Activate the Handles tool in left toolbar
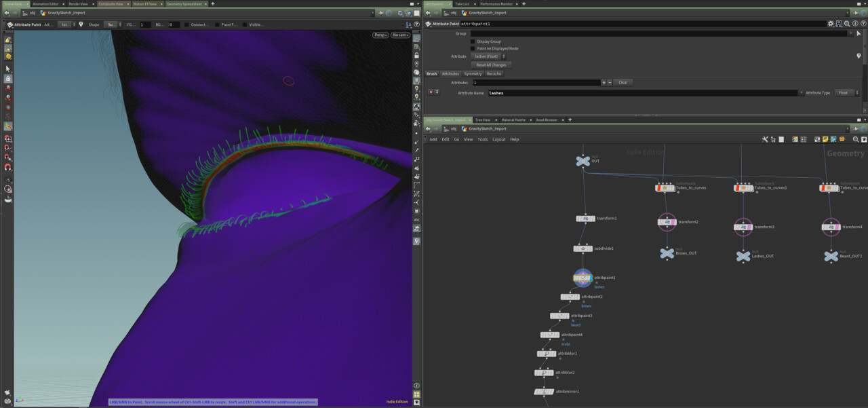The width and height of the screenshot is (868, 408). 8,126
